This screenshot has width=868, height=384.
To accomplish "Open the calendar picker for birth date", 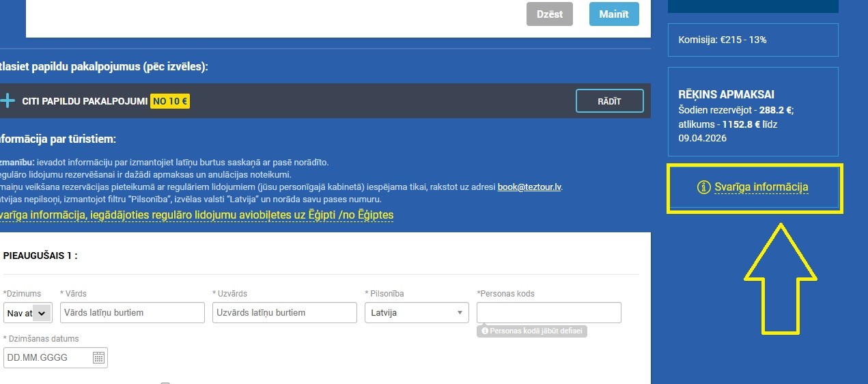I will pyautogui.click(x=98, y=357).
